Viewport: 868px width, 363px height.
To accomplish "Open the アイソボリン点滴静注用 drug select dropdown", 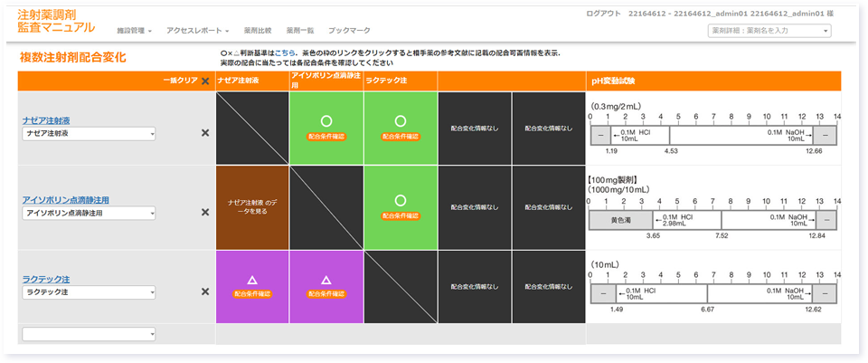I will (x=90, y=214).
